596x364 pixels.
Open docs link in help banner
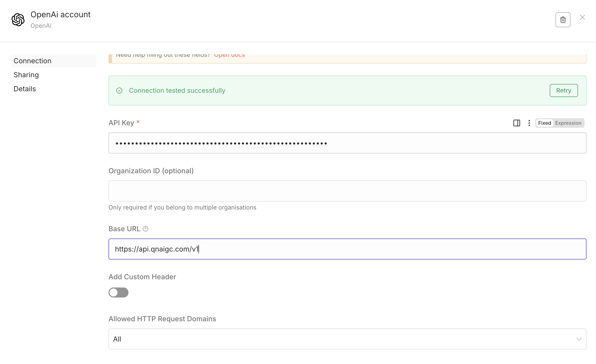tap(229, 55)
